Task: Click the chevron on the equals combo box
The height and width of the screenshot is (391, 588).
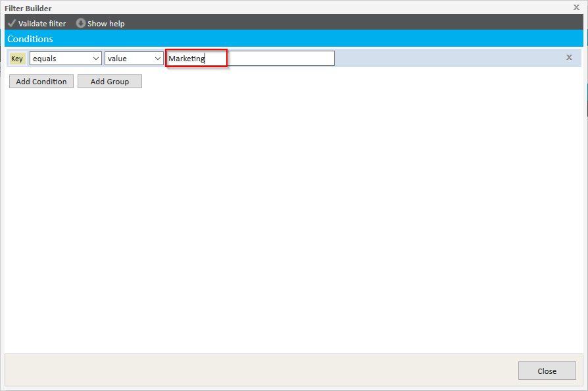Action: pyautogui.click(x=96, y=59)
